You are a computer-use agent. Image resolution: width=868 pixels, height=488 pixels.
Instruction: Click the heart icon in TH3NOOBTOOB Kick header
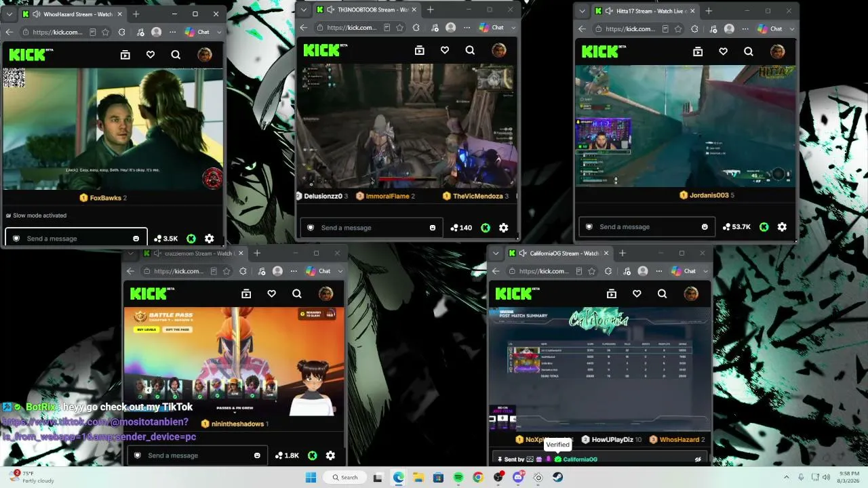(445, 50)
